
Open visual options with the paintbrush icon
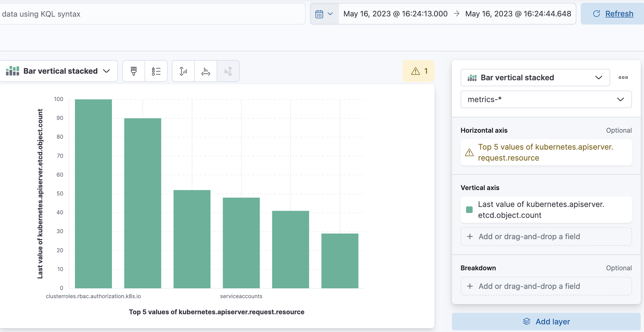133,71
